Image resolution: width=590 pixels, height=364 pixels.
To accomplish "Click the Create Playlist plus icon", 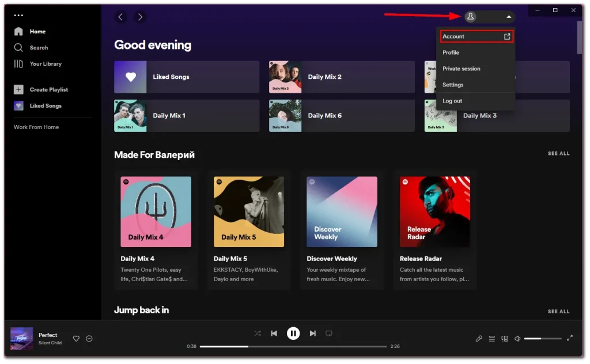I will (18, 89).
